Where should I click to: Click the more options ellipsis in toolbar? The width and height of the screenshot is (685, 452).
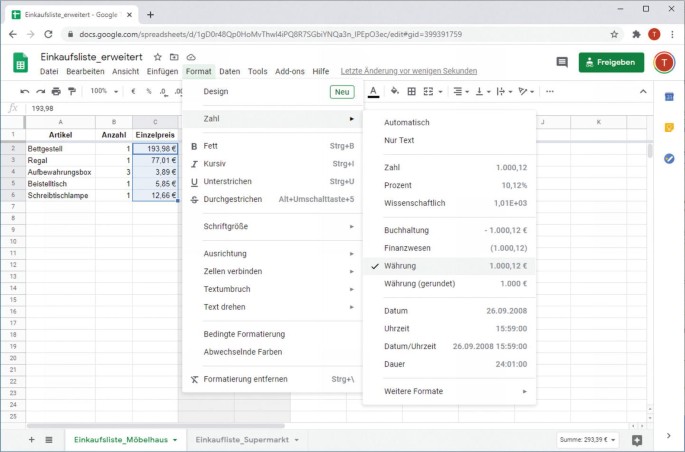550,91
